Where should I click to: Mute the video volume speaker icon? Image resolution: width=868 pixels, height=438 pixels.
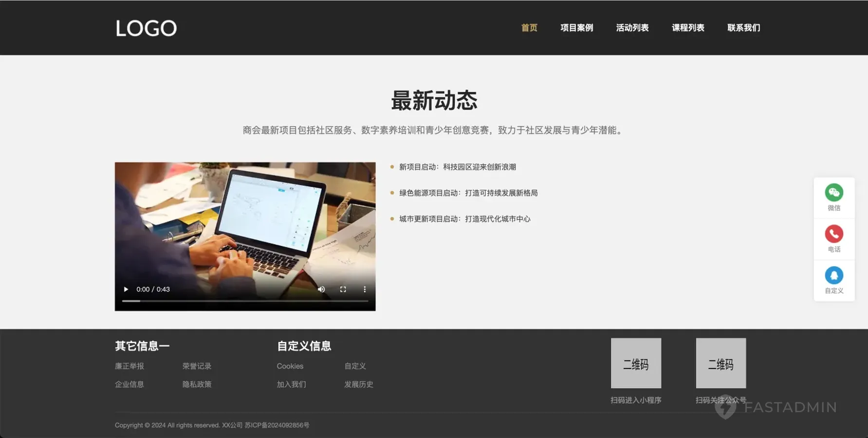(321, 289)
